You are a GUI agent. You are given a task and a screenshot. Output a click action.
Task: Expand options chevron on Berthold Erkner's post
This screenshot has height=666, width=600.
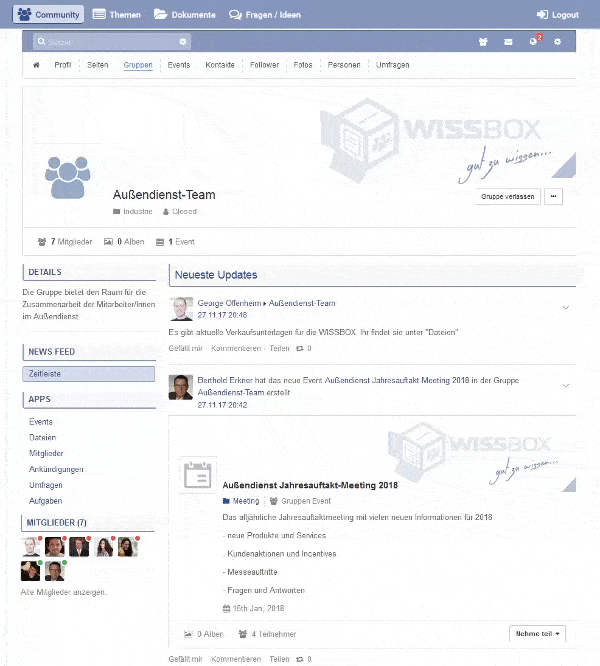[x=566, y=385]
